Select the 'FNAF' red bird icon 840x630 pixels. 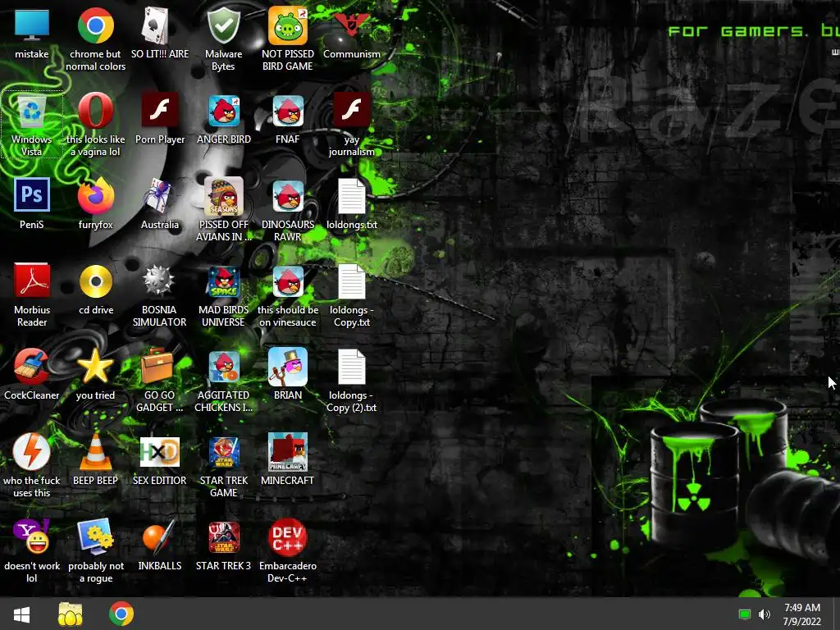[288, 111]
